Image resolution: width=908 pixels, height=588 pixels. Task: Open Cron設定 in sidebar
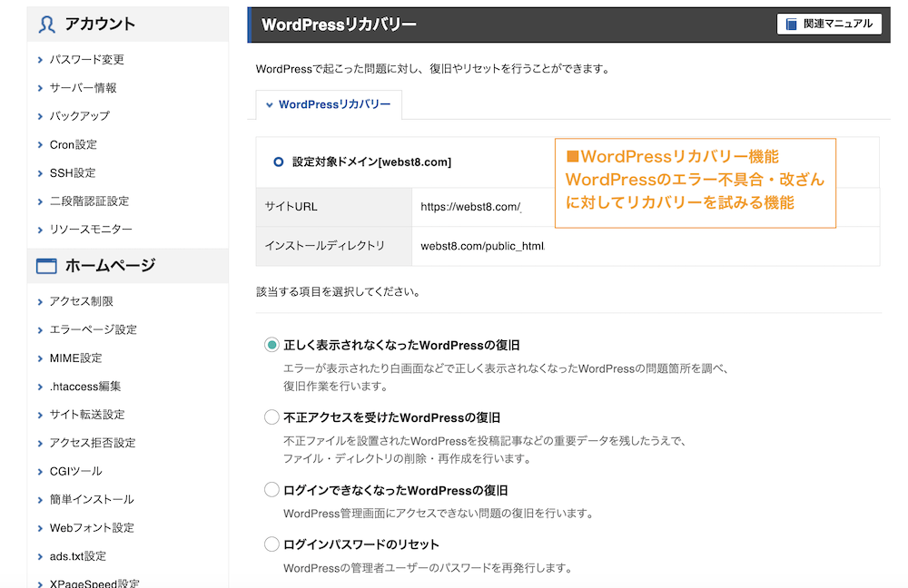(x=74, y=144)
